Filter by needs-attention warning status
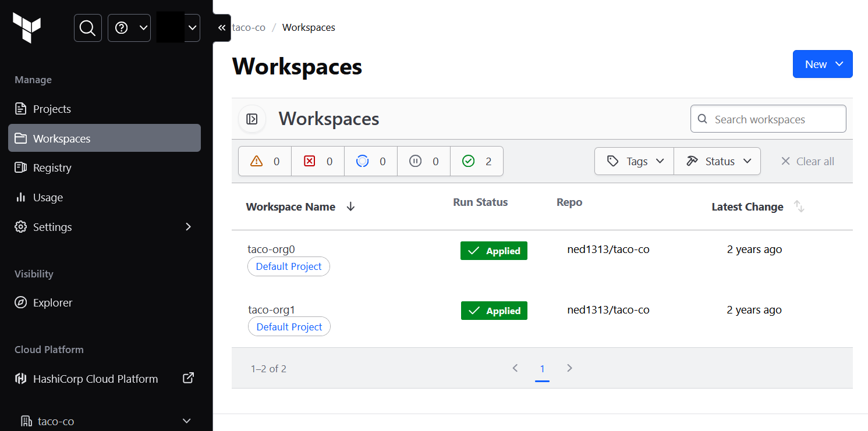The width and height of the screenshot is (868, 431). pyautogui.click(x=265, y=161)
